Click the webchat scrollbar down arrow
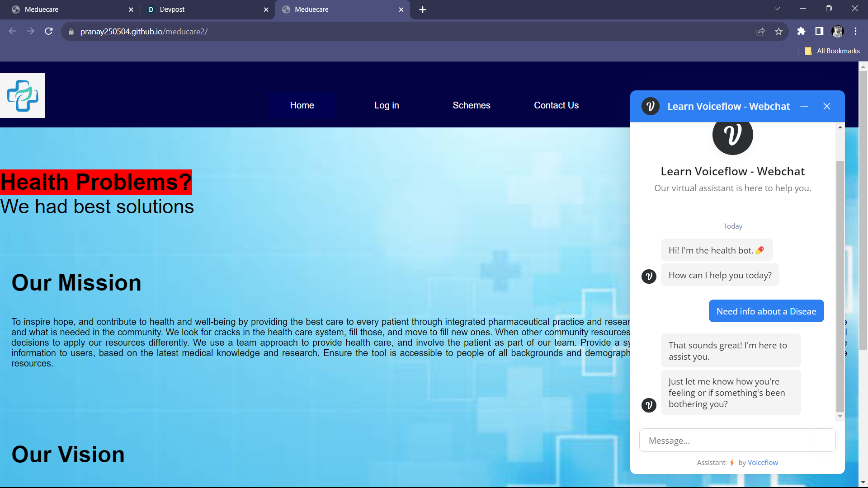This screenshot has width=868, height=488. 840,417
